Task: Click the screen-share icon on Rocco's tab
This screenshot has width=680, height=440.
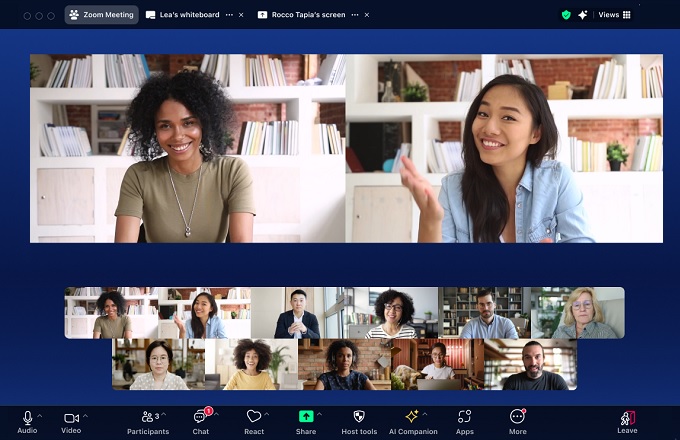Action: [x=262, y=15]
